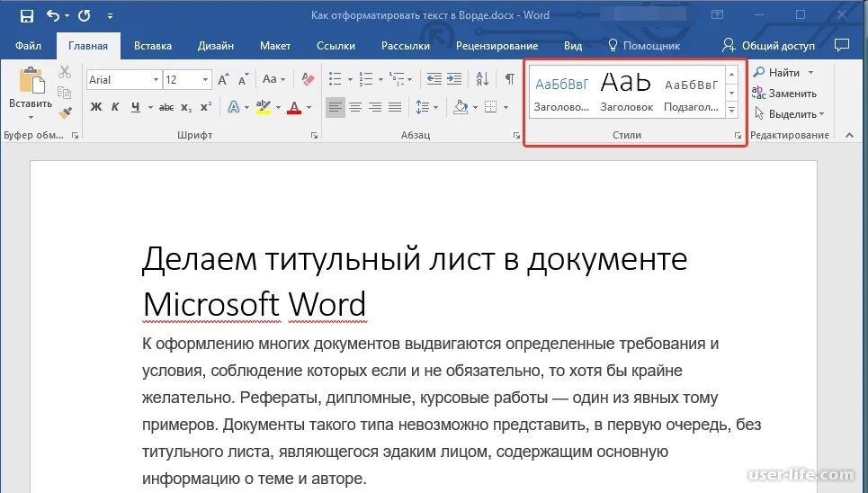
Task: Sort text with А-Я icon
Action: [482, 79]
